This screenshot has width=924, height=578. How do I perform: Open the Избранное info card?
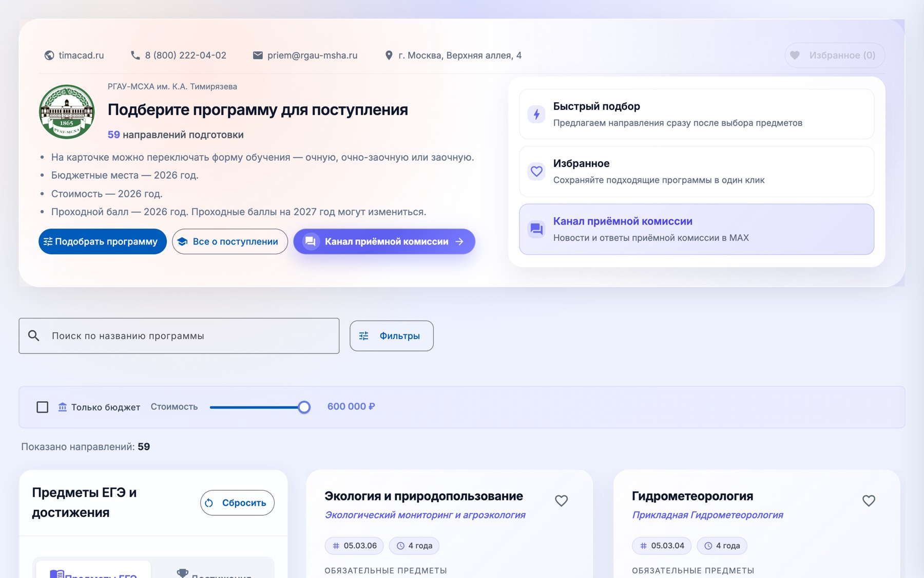pos(697,171)
